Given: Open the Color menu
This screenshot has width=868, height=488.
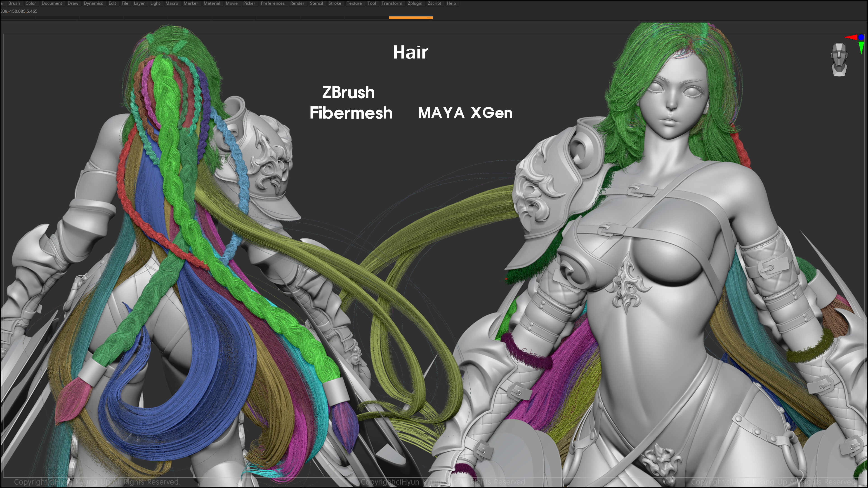Looking at the screenshot, I should (31, 3).
